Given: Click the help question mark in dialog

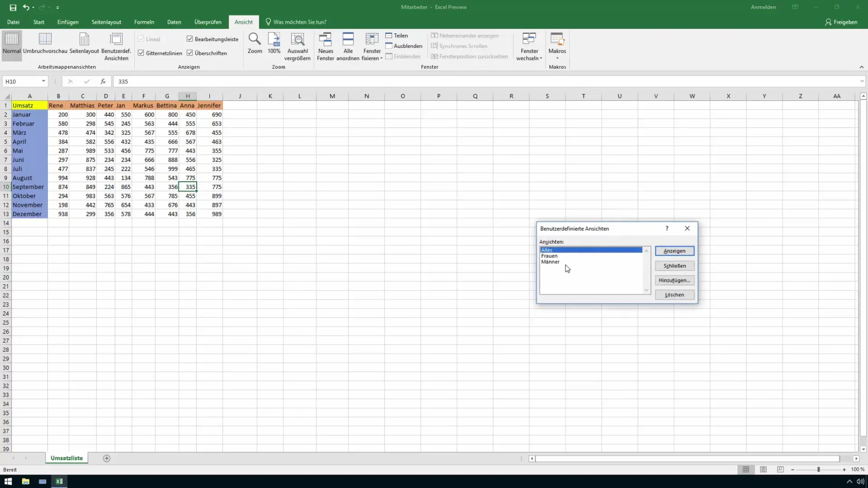Looking at the screenshot, I should pyautogui.click(x=667, y=229).
